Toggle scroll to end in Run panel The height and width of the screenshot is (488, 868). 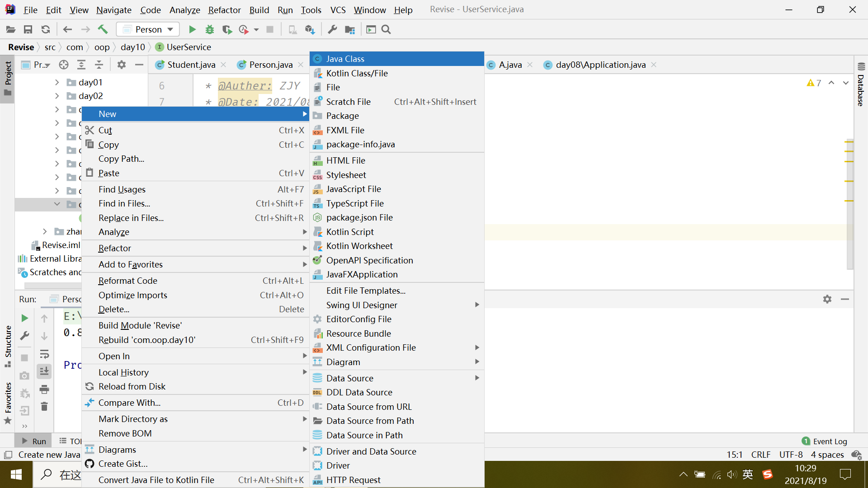pos(44,371)
